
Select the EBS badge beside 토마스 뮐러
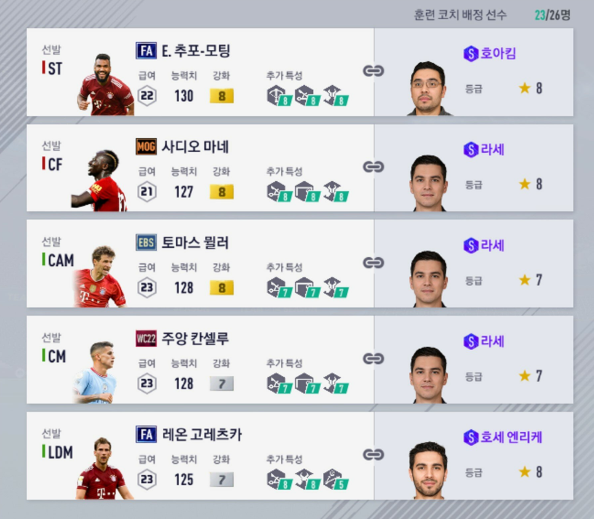click(x=146, y=242)
